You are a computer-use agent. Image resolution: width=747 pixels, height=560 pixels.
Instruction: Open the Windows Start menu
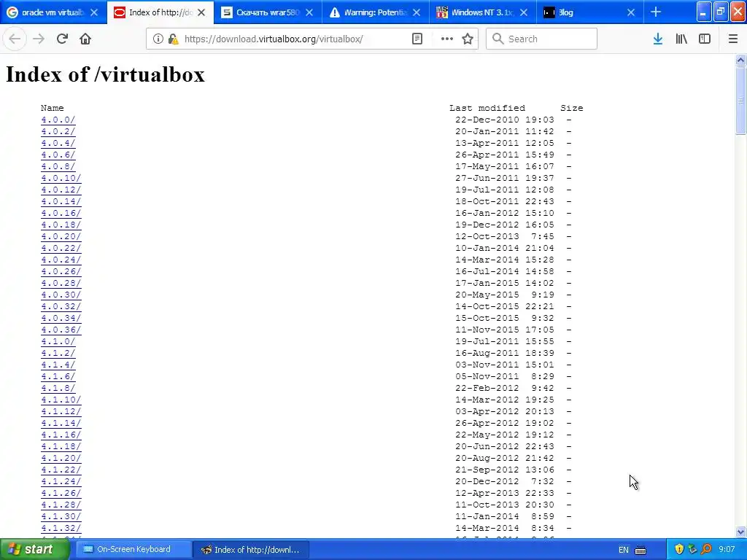(x=34, y=549)
